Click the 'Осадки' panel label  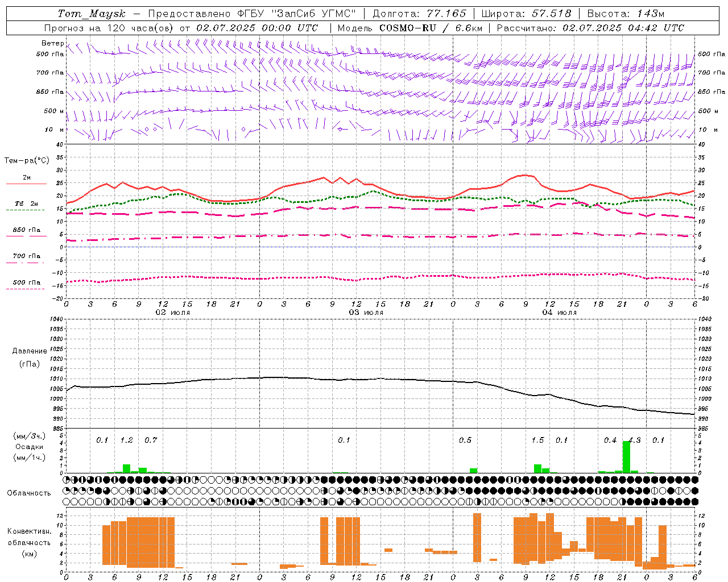coord(30,447)
